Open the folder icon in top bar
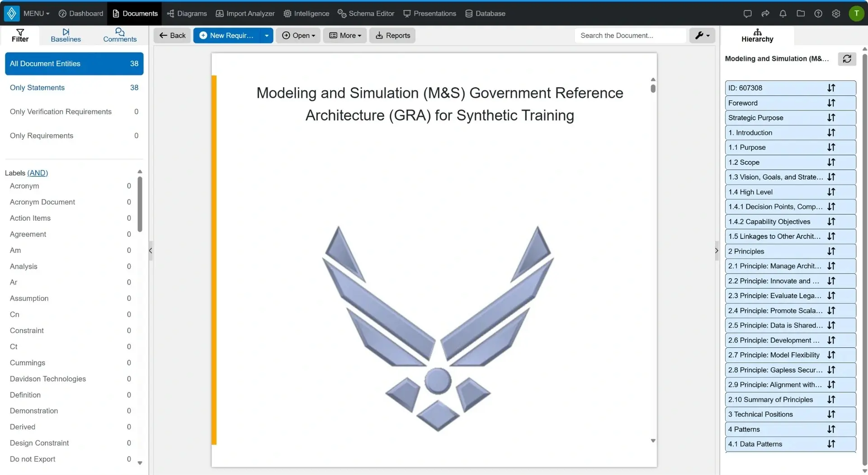Viewport: 868px width, 475px height. 801,14
